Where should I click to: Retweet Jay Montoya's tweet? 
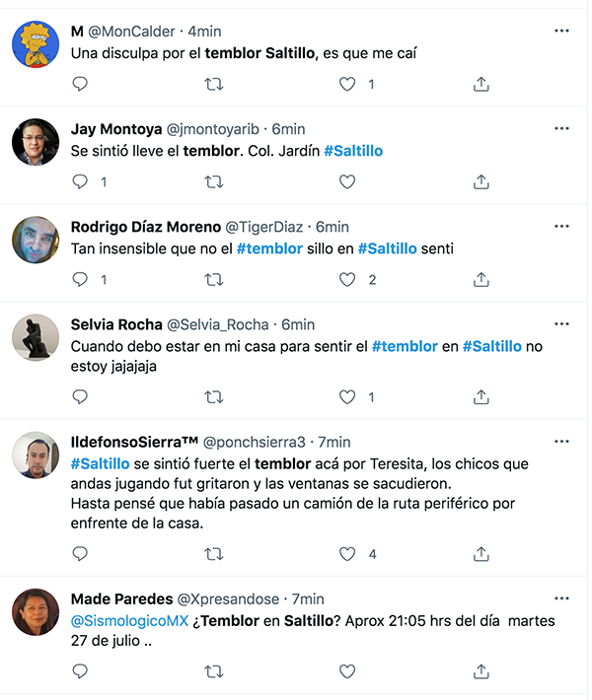213,181
